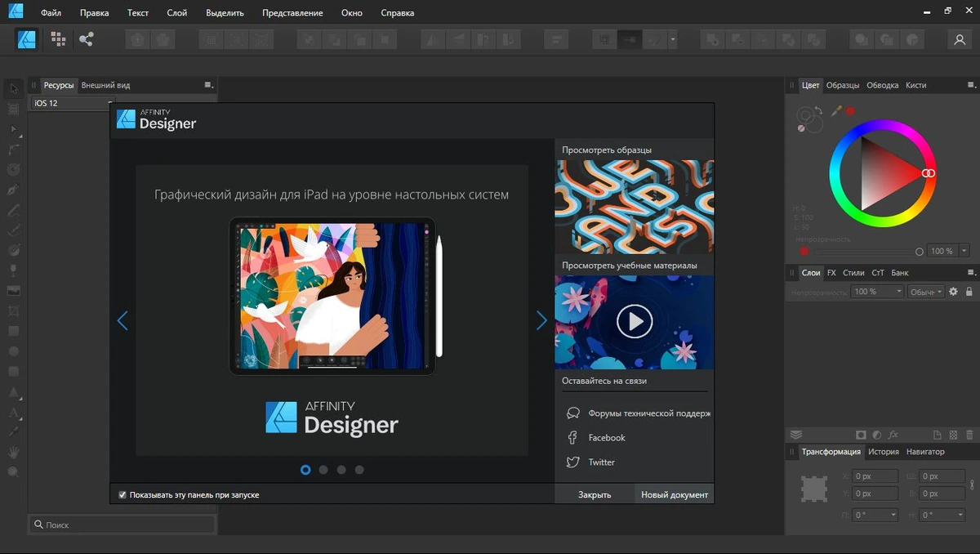Image resolution: width=980 pixels, height=554 pixels.
Task: Select the fourth carousel page dot
Action: pos(359,470)
